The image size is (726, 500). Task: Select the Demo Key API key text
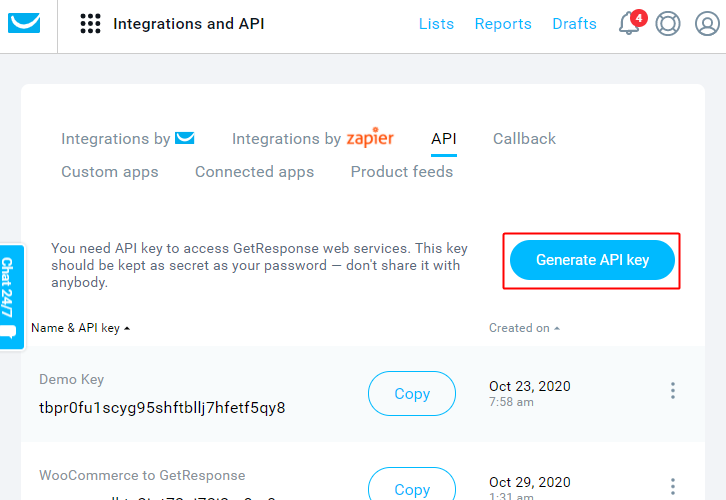point(162,408)
